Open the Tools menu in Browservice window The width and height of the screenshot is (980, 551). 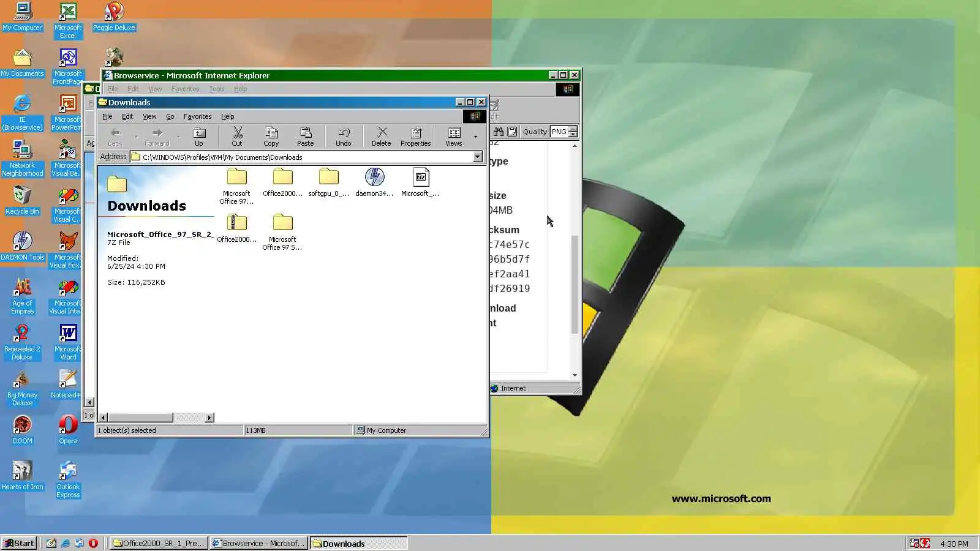pyautogui.click(x=217, y=89)
